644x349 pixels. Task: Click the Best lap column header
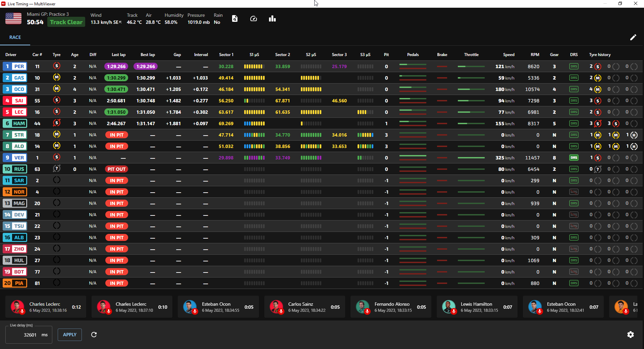(x=148, y=55)
